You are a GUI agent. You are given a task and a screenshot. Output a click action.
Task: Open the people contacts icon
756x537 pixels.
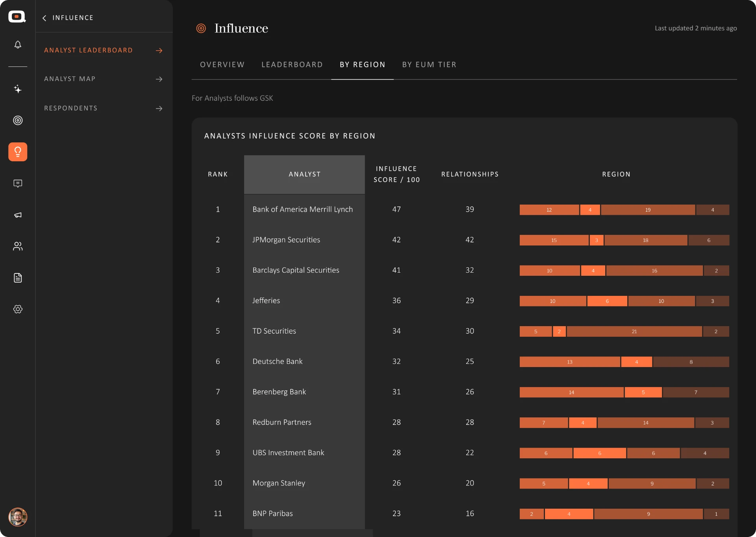click(x=18, y=246)
